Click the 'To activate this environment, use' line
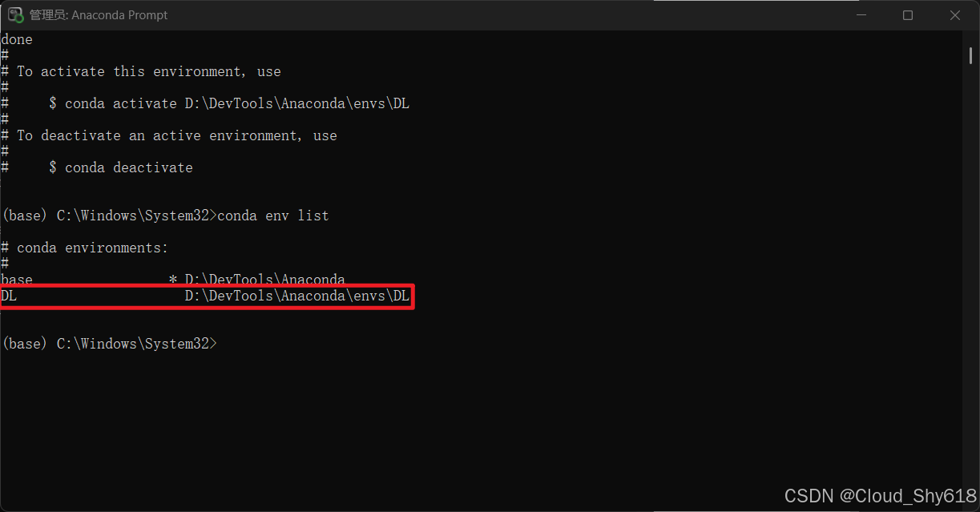 (141, 71)
